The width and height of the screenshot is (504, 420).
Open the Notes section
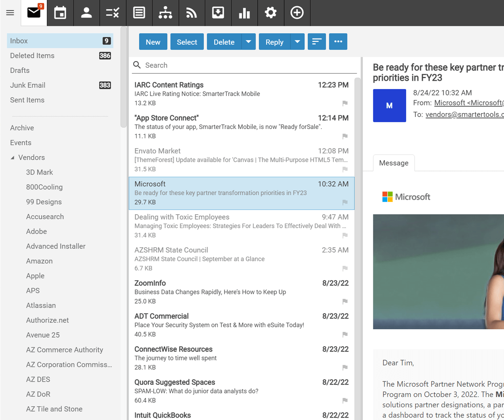pos(139,13)
